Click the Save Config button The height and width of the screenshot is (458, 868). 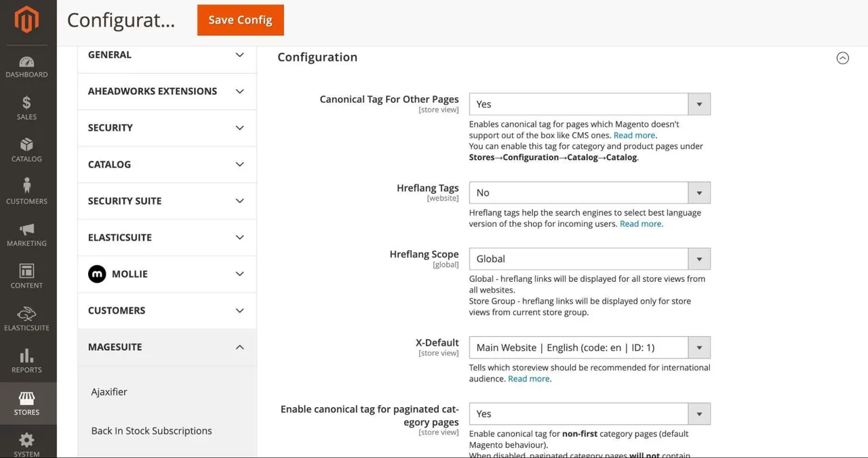tap(241, 20)
